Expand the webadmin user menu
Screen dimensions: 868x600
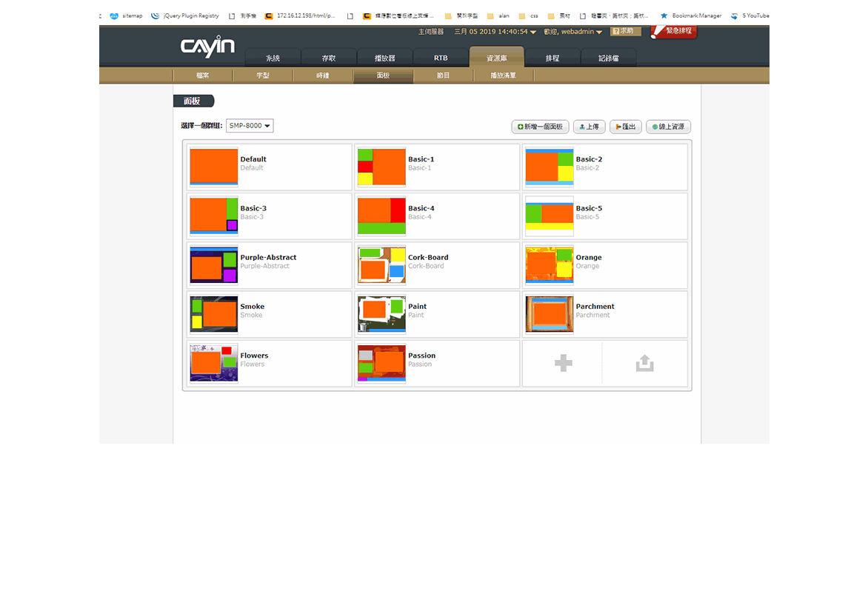pyautogui.click(x=573, y=32)
